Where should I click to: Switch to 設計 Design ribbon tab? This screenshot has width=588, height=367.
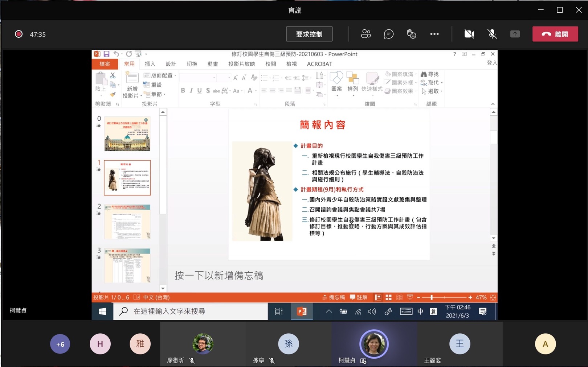tap(171, 64)
